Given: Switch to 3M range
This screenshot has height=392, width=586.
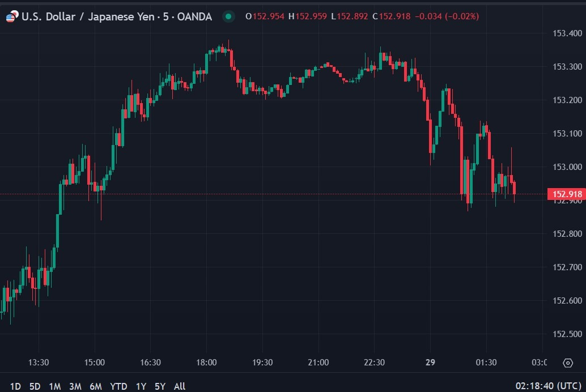Looking at the screenshot, I should pos(75,386).
